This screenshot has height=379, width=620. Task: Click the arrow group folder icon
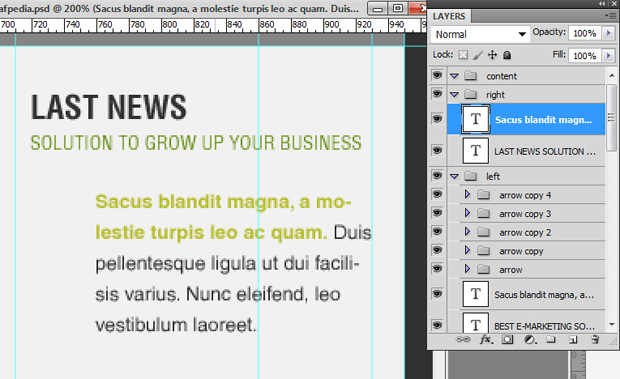point(484,269)
